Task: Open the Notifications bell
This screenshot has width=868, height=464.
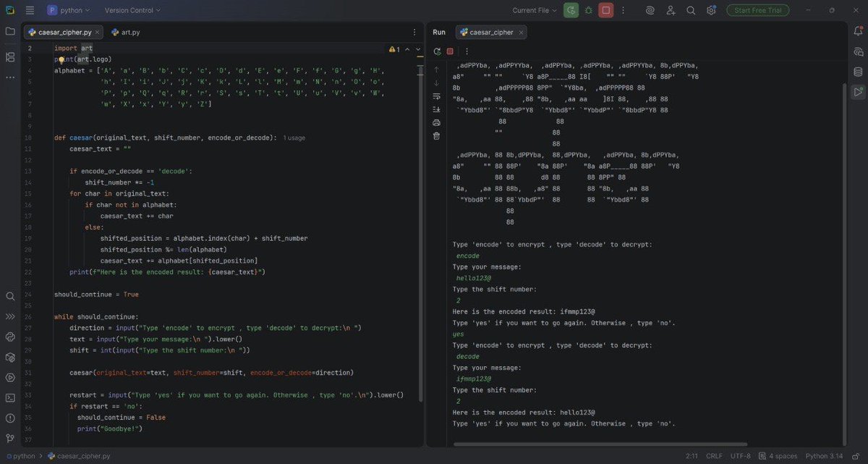Action: (x=858, y=31)
